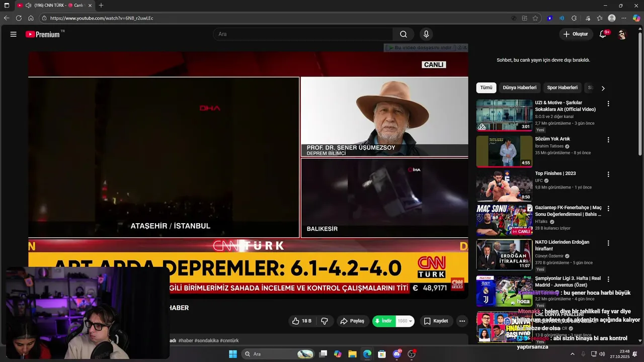This screenshot has width=644, height=362.
Task: Open options for Gaziantep FK-Fenerbahçe video
Action: click(608, 209)
